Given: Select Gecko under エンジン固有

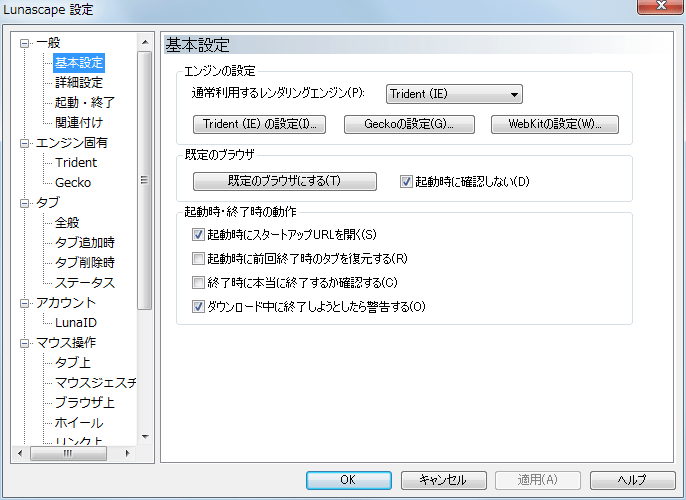Looking at the screenshot, I should (x=73, y=182).
